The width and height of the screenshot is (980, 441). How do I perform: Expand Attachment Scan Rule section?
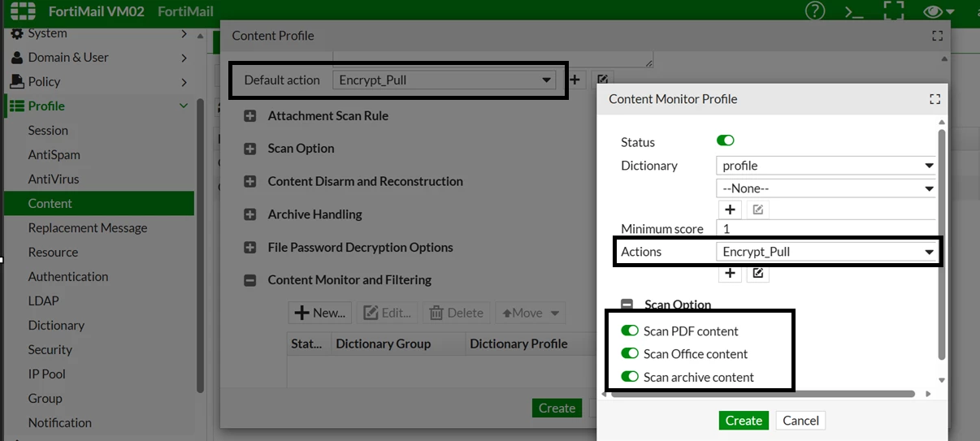[250, 116]
